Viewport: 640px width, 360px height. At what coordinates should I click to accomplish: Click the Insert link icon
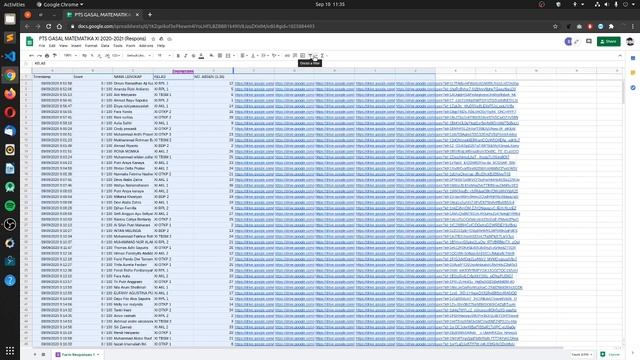287,56
